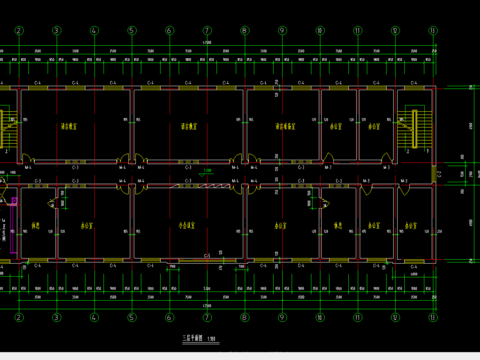This screenshot has width=480, height=360.
Task: Select the door swing of office between axes 10 and 11, upper row
Action: tap(328, 157)
